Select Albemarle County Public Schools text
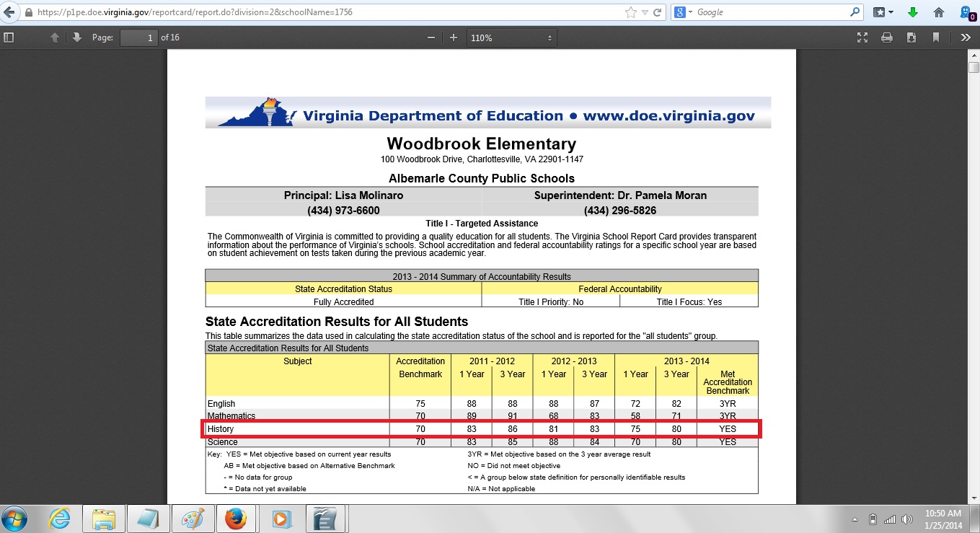This screenshot has height=533, width=980. pos(482,178)
